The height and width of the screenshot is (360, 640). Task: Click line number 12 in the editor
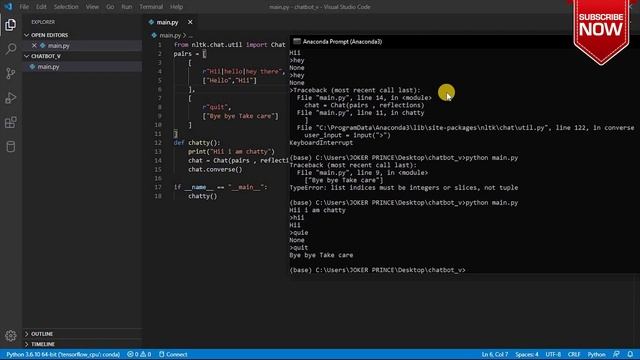tap(158, 142)
